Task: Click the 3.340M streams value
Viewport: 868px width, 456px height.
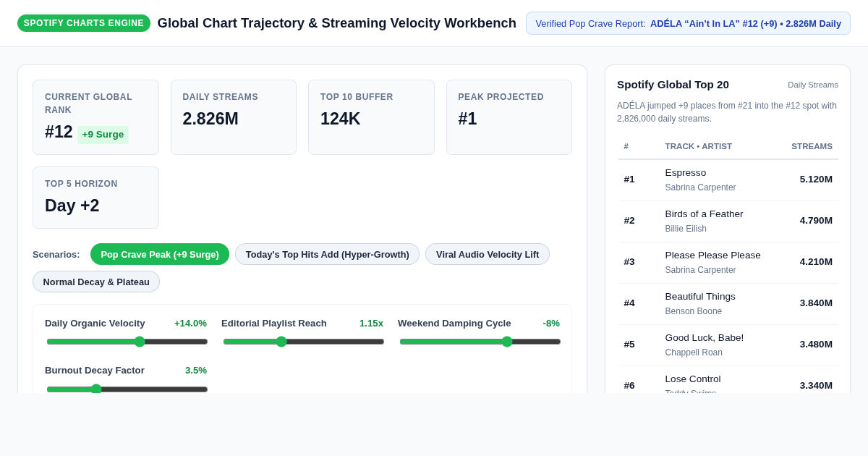Action: (816, 386)
